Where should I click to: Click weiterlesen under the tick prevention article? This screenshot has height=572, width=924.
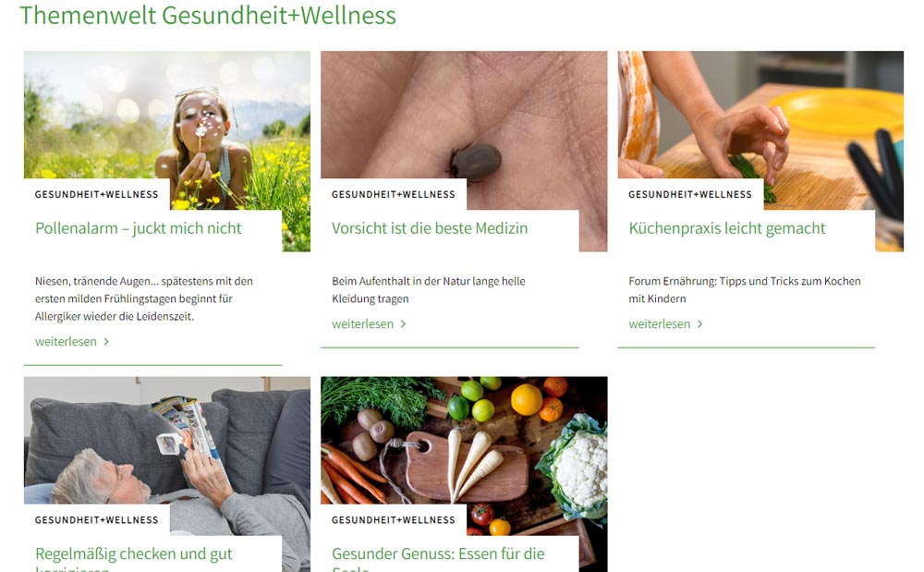[x=362, y=324]
